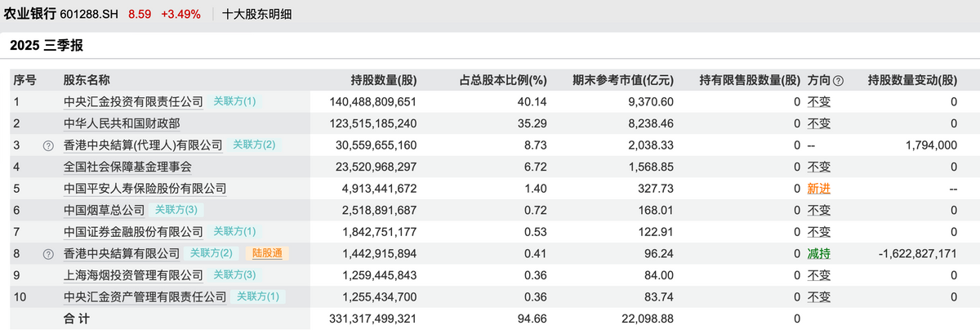The width and height of the screenshot is (980, 330).
Task: Click the 农业银行 stock name
Action: pyautogui.click(x=29, y=14)
